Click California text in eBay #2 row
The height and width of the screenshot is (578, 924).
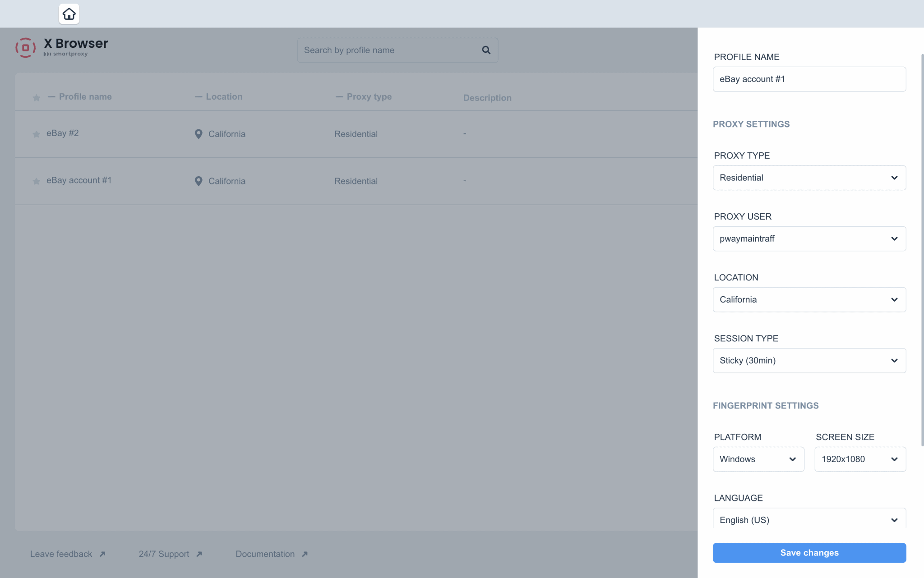[x=227, y=134]
